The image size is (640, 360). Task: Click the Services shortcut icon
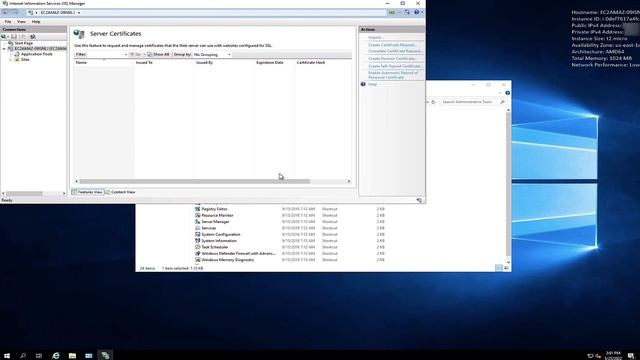[198, 228]
